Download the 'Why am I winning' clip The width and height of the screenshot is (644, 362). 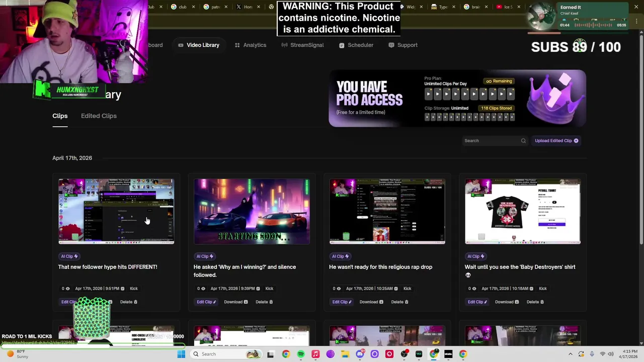(x=235, y=302)
